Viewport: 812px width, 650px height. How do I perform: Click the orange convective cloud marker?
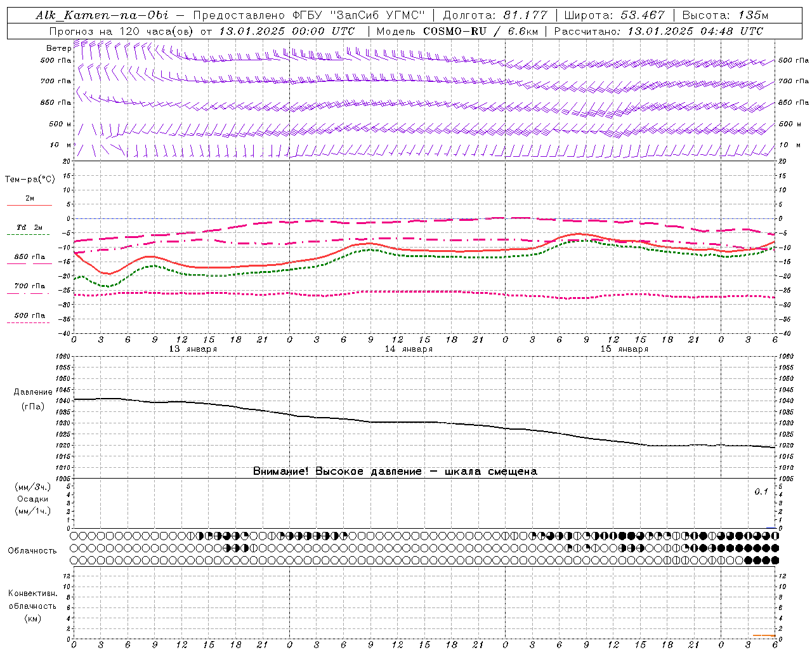[x=764, y=635]
